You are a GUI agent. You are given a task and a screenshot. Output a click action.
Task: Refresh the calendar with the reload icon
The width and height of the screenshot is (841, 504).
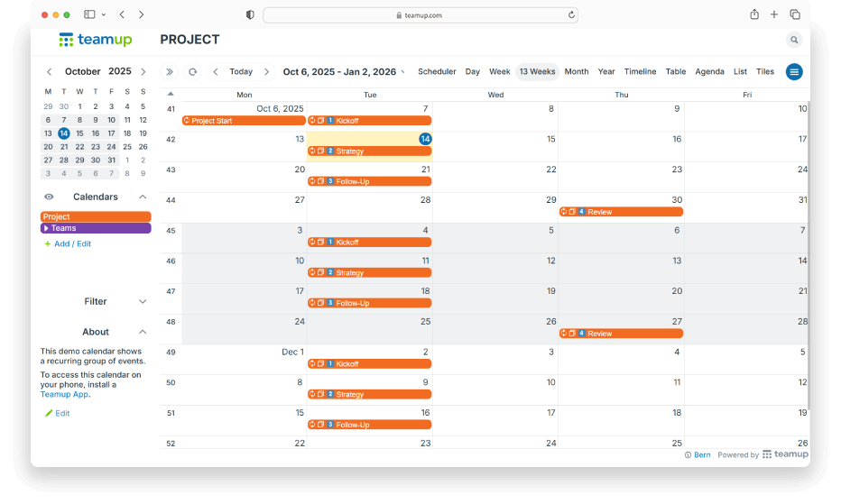192,72
